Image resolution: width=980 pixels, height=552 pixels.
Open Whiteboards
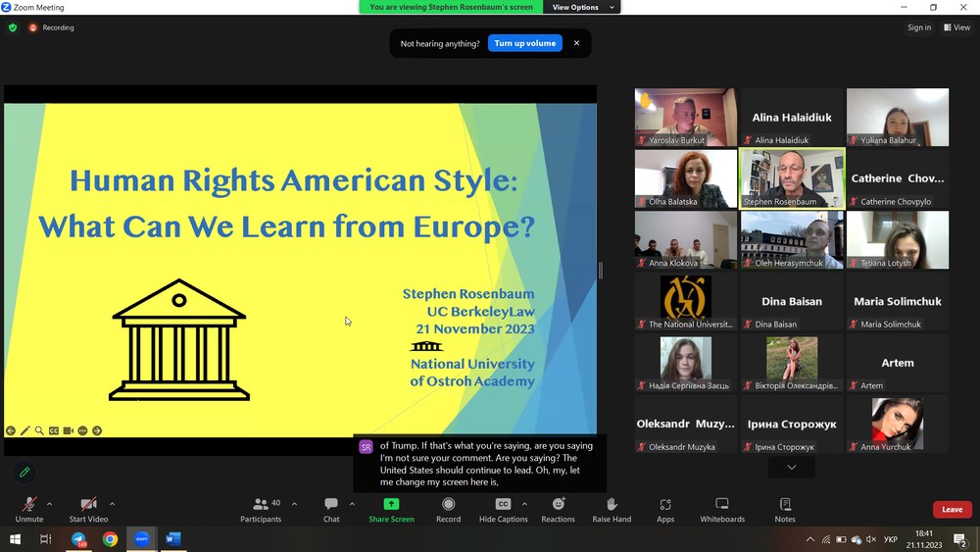click(x=722, y=508)
